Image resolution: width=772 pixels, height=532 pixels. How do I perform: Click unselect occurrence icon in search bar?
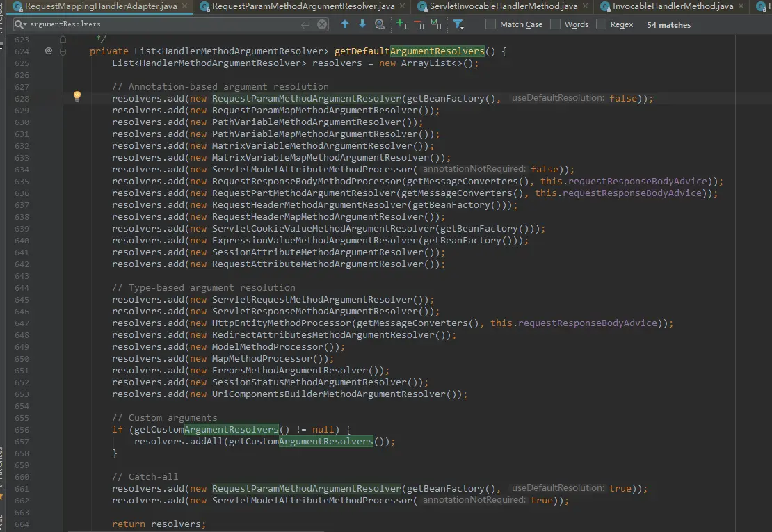click(419, 24)
